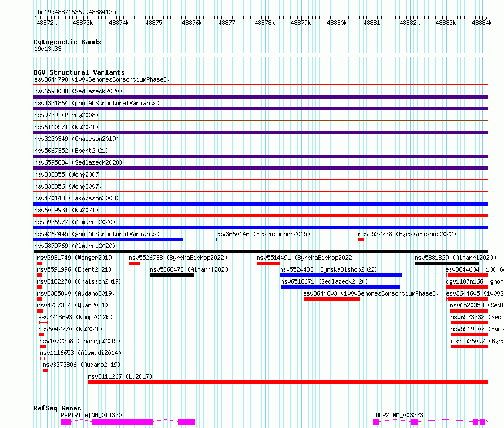Open nsv5879769 (Almarri2020) variant
The image size is (504, 428).
click(x=75, y=246)
